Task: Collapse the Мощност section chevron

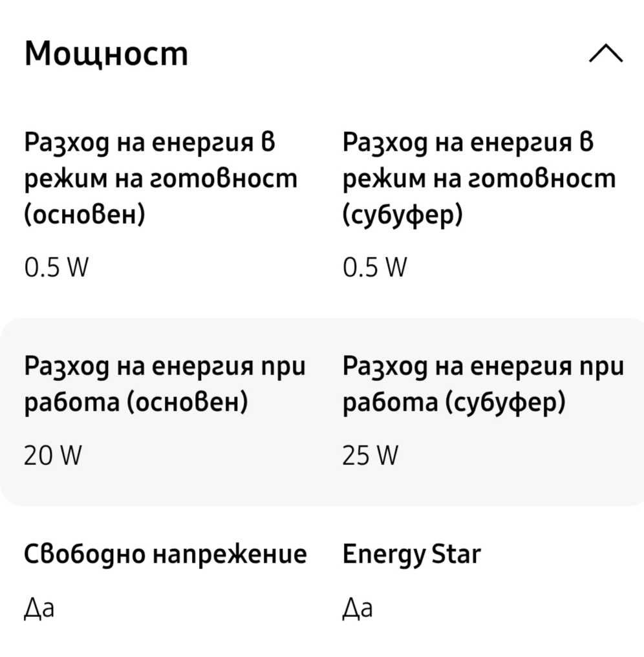Action: tap(606, 54)
